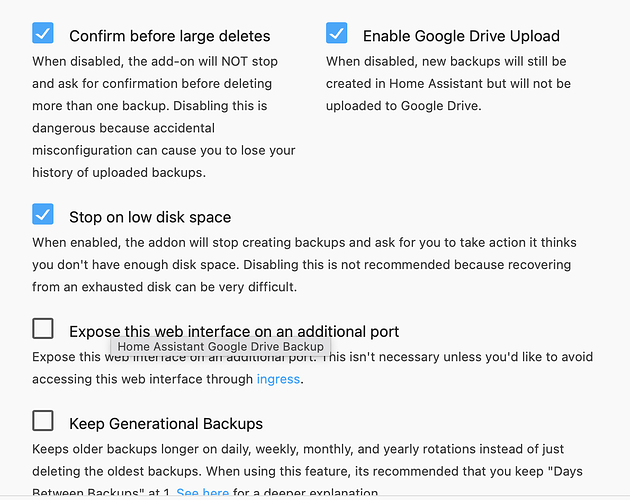Screen dimensions: 630x500
Task: Uncheck the Confirm before large deletes checkbox
Action: click(x=43, y=34)
